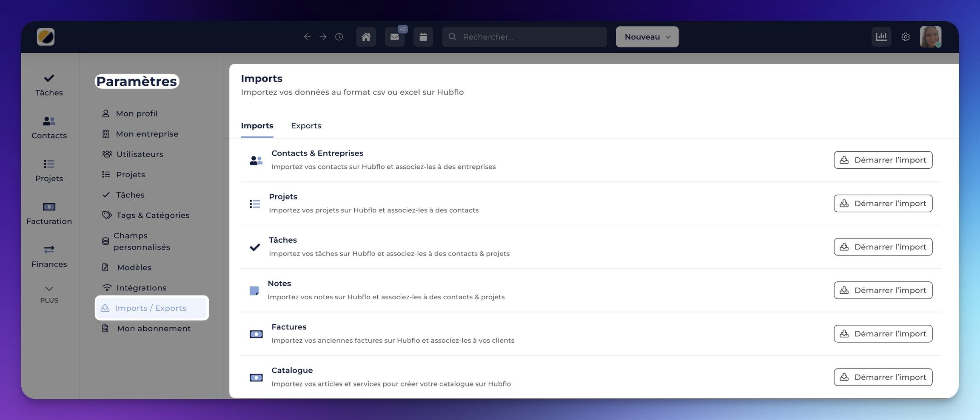
Task: Open the mail inbox icon with badge
Action: tap(395, 37)
